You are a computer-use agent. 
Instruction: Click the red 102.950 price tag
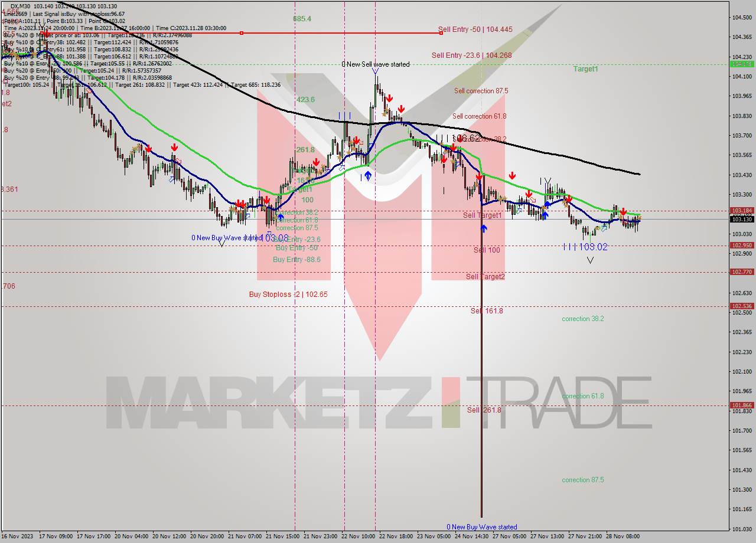click(742, 245)
